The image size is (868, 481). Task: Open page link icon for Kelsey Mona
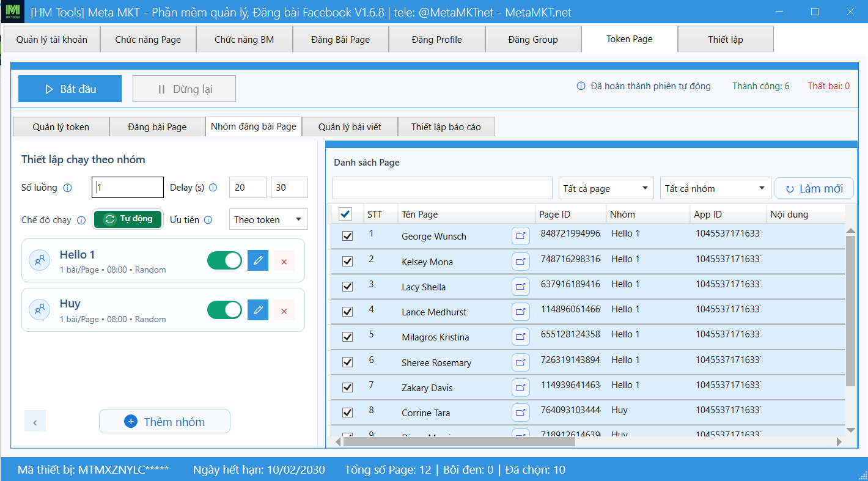pyautogui.click(x=520, y=262)
